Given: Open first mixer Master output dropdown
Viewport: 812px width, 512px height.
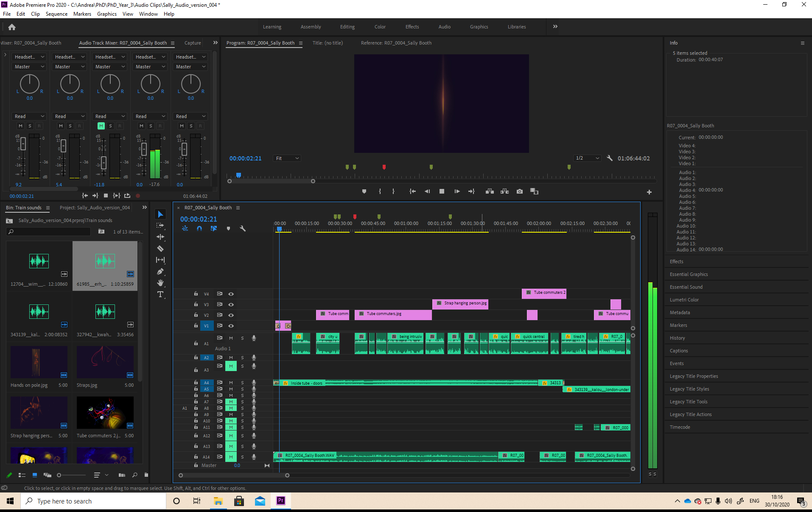Looking at the screenshot, I should pyautogui.click(x=29, y=67).
